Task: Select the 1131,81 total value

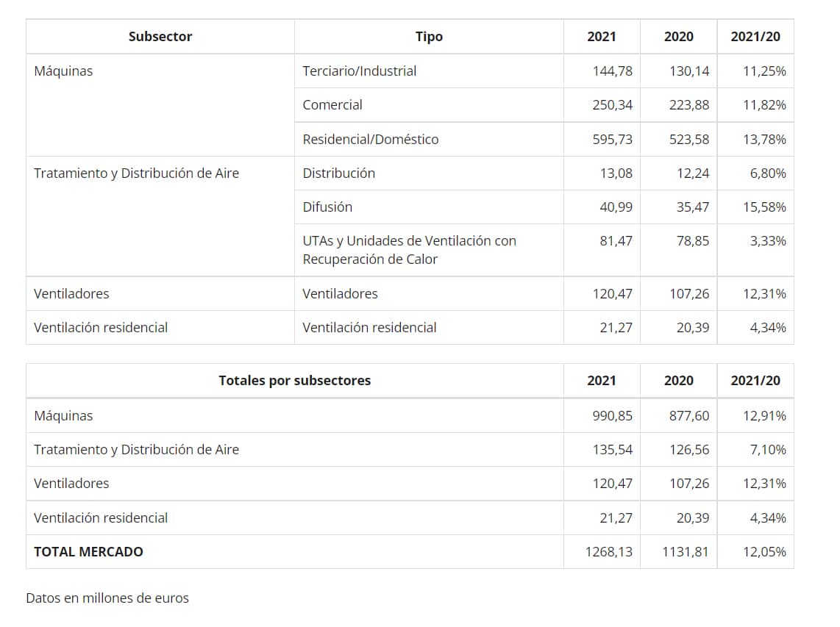Action: (686, 552)
